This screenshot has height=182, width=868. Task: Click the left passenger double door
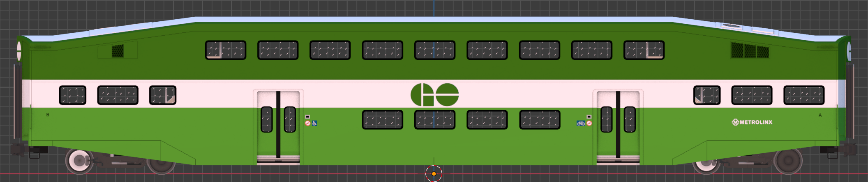(x=278, y=125)
